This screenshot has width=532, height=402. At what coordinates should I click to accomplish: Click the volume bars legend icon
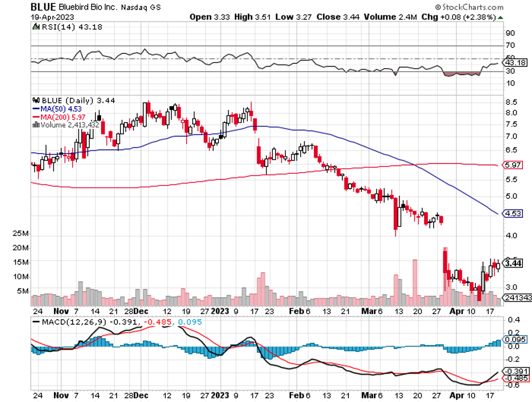pos(36,125)
